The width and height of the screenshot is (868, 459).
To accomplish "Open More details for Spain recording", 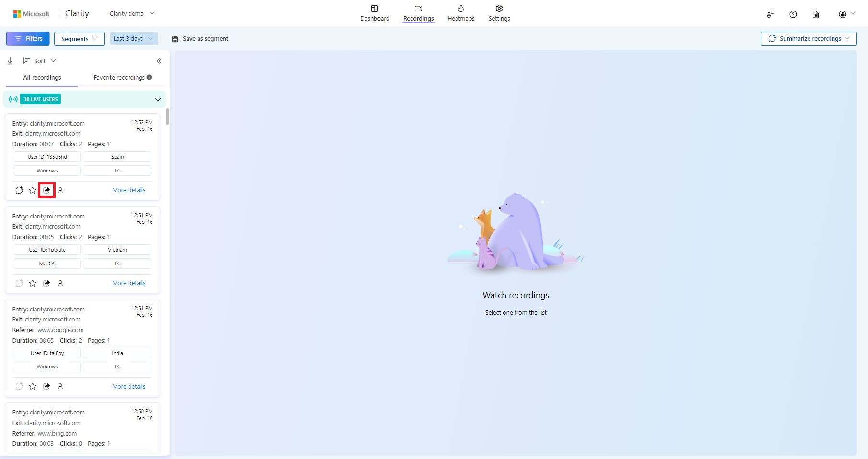I will pos(129,190).
